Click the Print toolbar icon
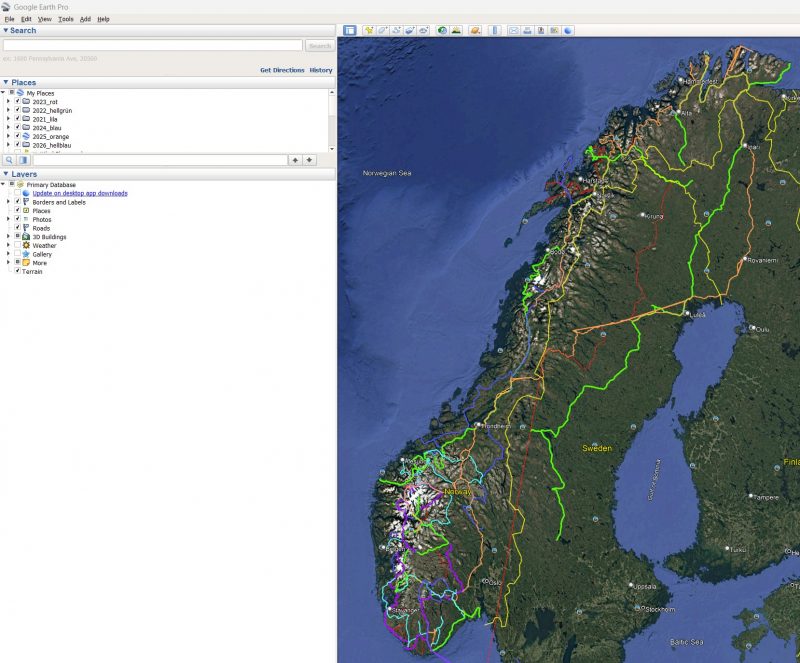The height and width of the screenshot is (663, 800). 527,31
